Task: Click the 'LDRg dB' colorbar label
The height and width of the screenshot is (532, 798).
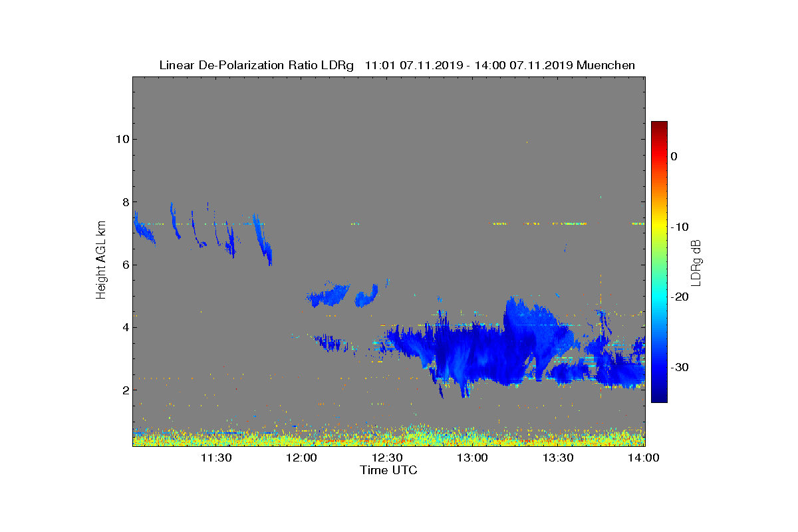Action: (696, 262)
